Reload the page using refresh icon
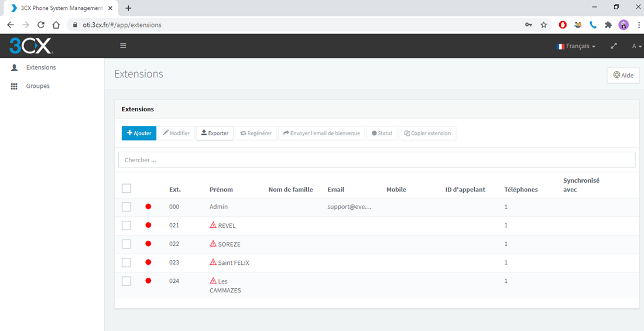Image resolution: width=644 pixels, height=331 pixels. coord(41,25)
